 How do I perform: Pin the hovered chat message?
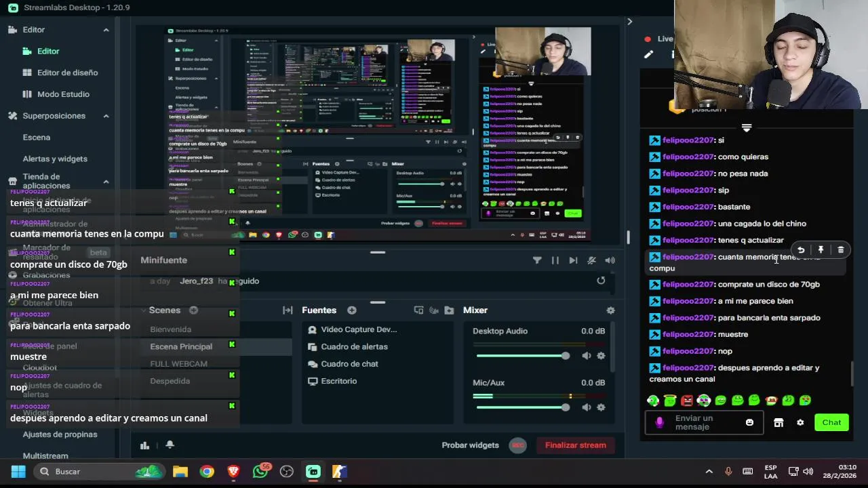[821, 250]
